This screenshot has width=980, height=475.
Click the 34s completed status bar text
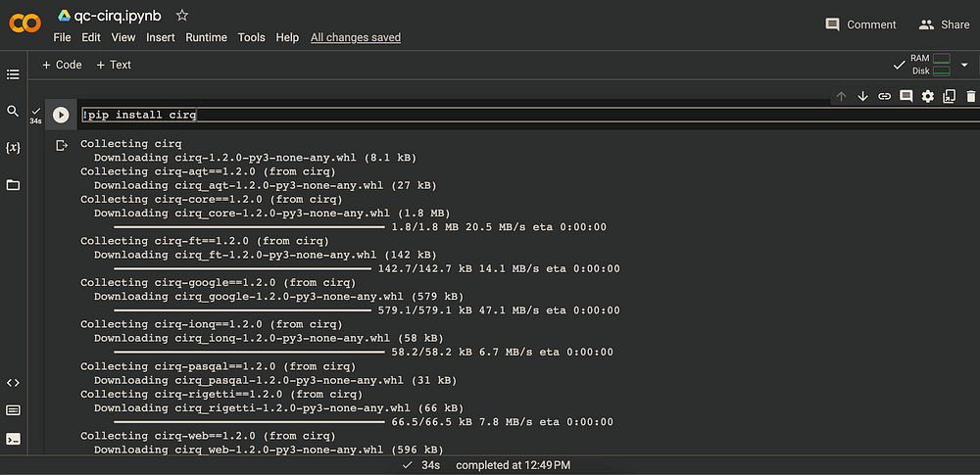[486, 465]
